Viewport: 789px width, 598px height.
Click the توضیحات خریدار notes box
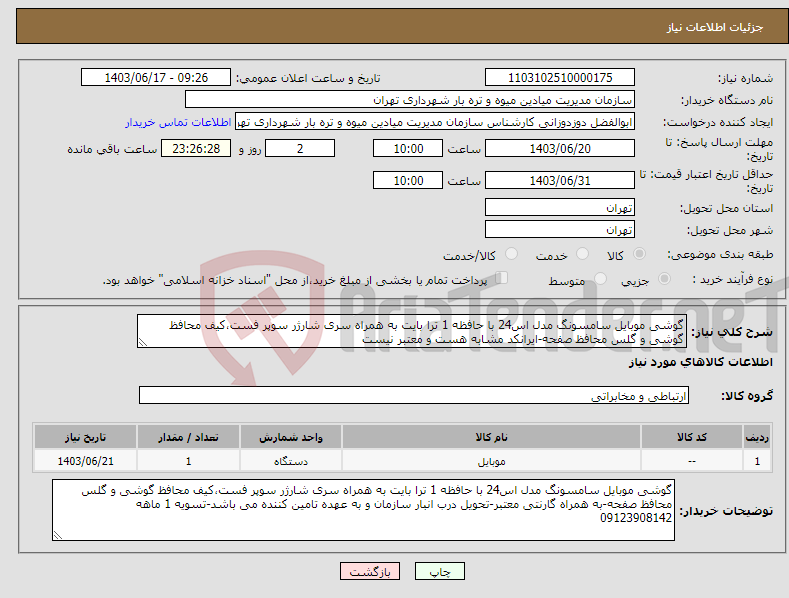363,510
